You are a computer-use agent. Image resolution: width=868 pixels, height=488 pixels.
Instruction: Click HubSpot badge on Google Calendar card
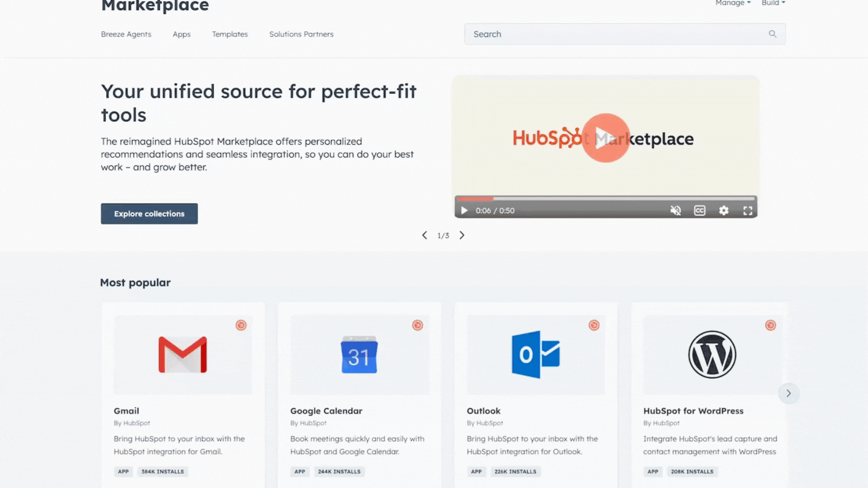click(417, 325)
